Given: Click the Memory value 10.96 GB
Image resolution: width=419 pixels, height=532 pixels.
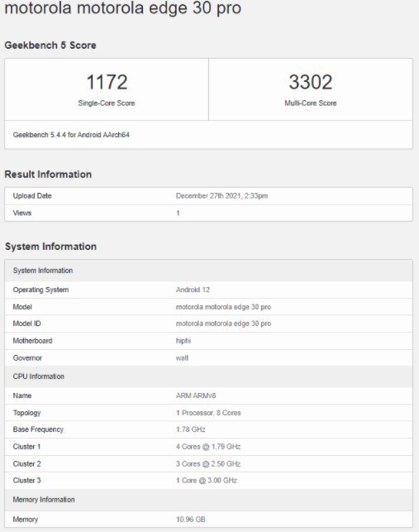Looking at the screenshot, I should point(191,520).
